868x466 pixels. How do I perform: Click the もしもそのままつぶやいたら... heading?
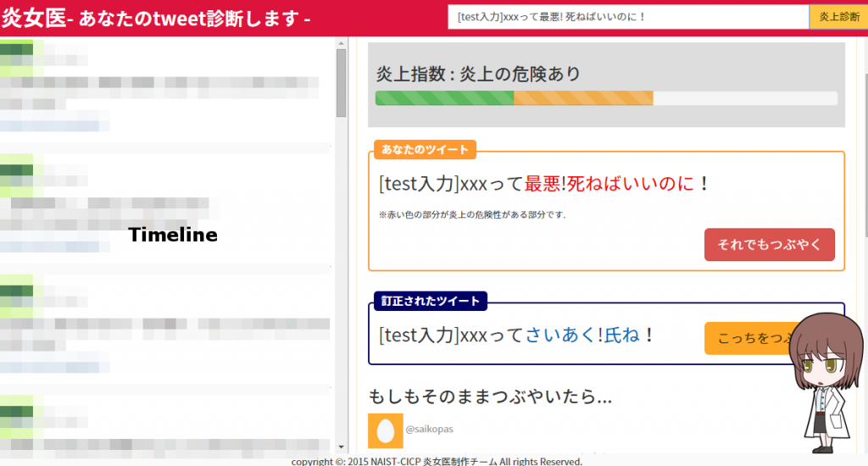coord(491,397)
